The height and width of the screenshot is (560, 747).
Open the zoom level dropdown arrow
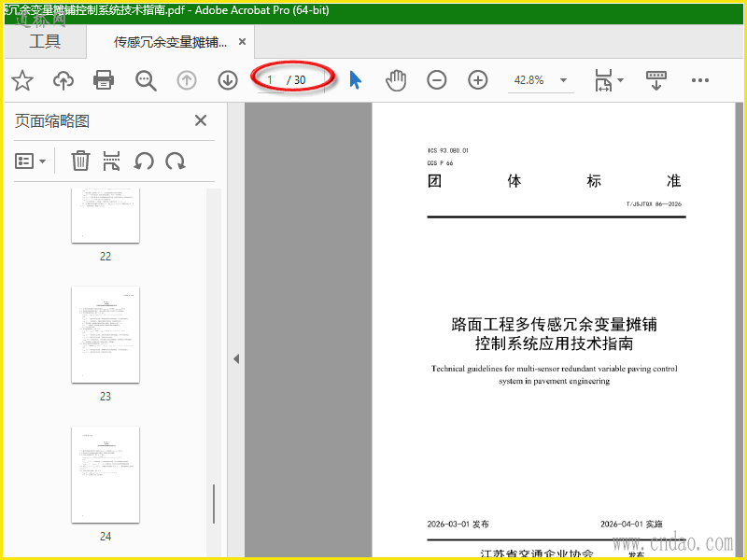563,80
